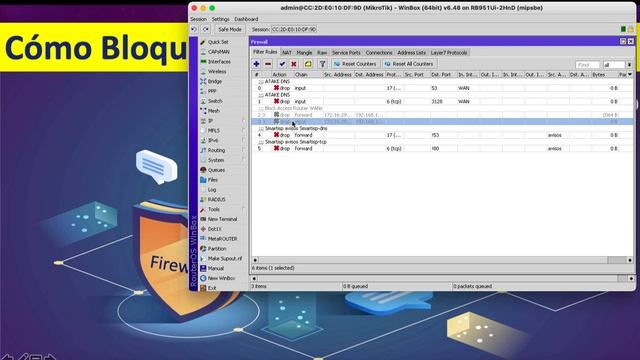Open Files in the sidebar
Image resolution: width=640 pixels, height=360 pixels.
pos(213,180)
